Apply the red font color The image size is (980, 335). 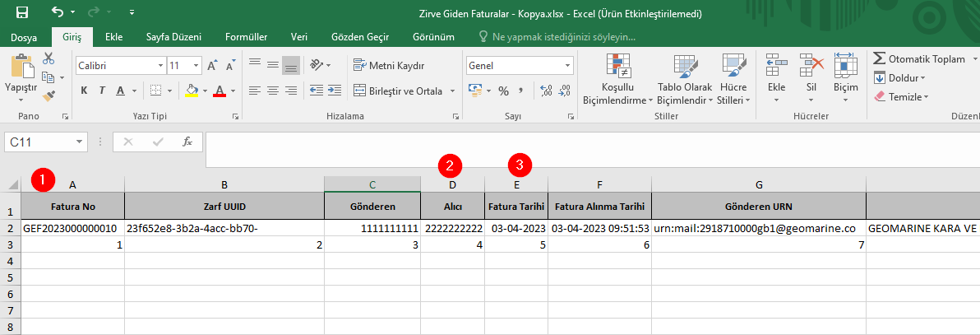[x=220, y=91]
